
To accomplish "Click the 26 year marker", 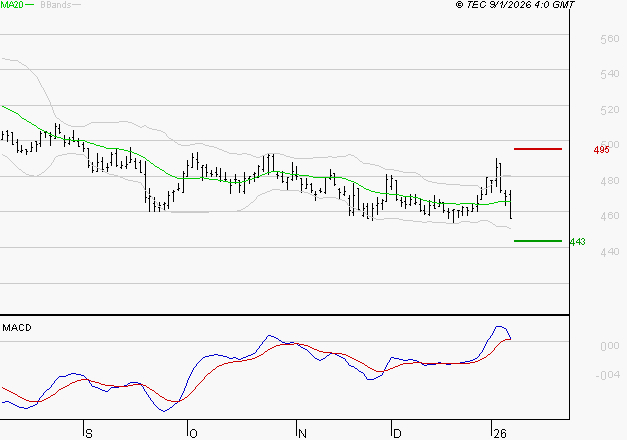I will tap(500, 434).
